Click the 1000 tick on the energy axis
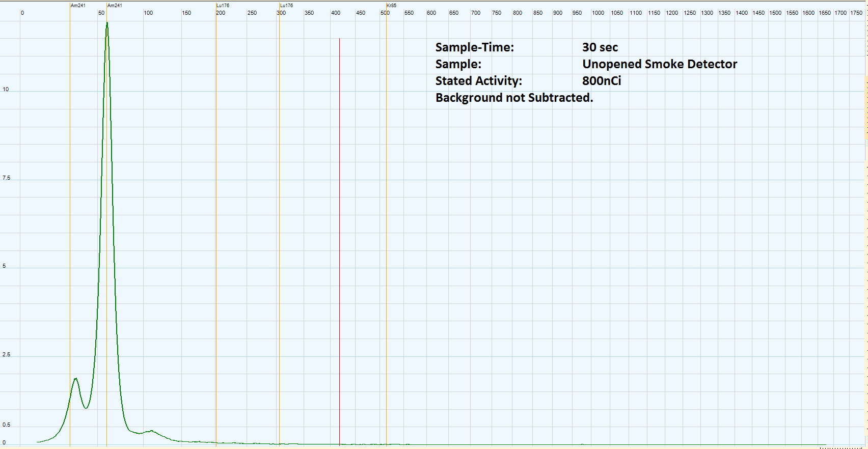Viewport: 868px width, 449px height. (598, 13)
